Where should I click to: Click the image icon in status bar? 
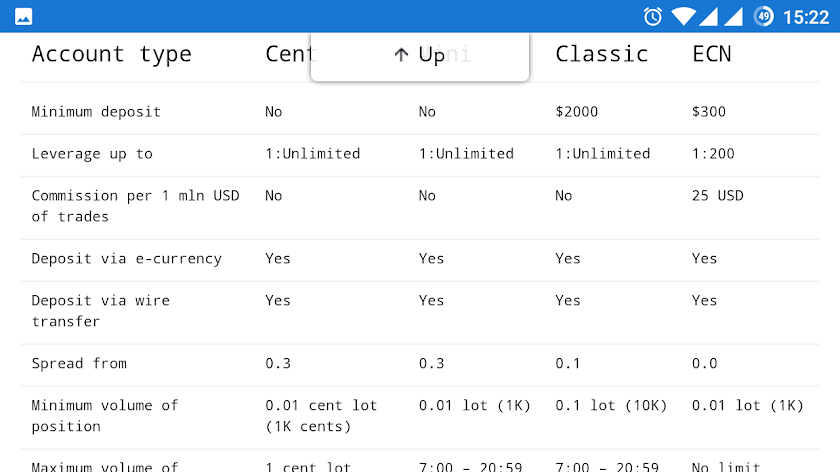pyautogui.click(x=23, y=16)
